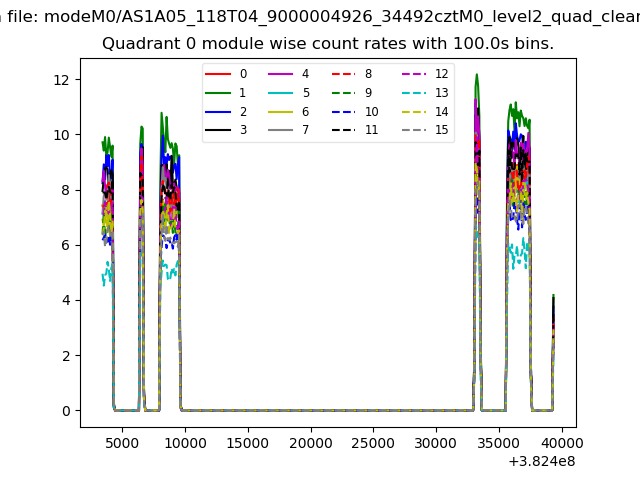This screenshot has height=480, width=640.
Task: Click the y-axis tick label 12
Action: coord(62,80)
